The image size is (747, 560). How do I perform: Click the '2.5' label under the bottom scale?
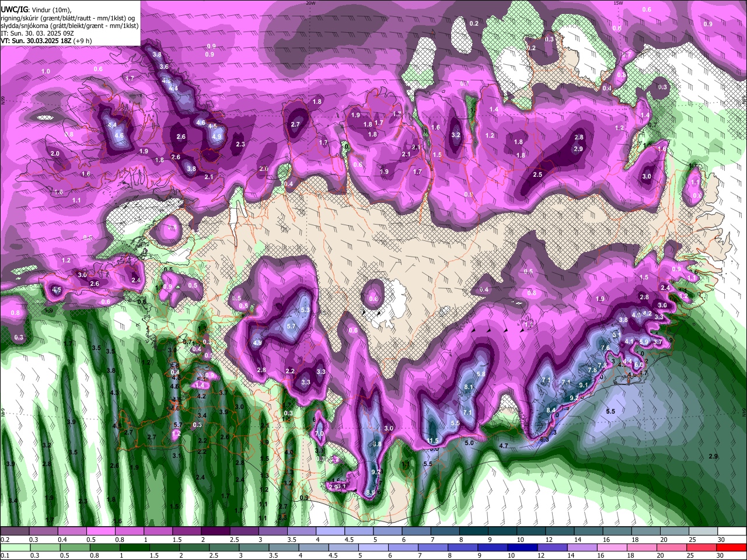click(x=214, y=556)
